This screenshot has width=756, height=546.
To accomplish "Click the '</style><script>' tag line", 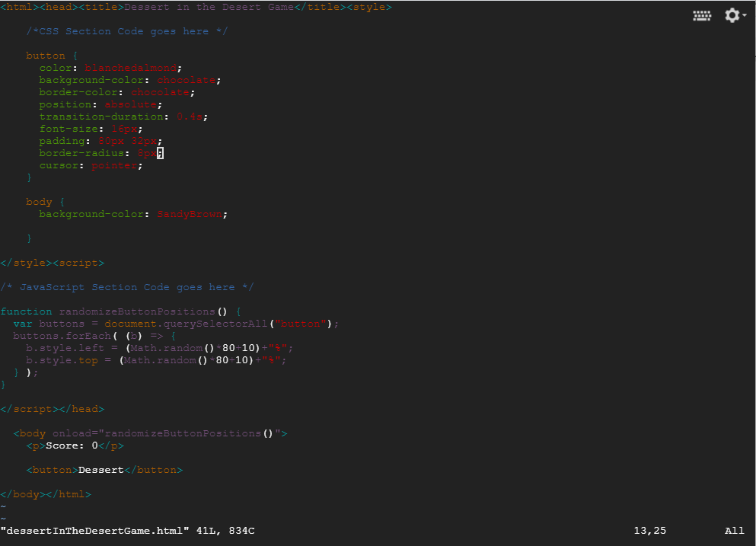I will click(52, 263).
